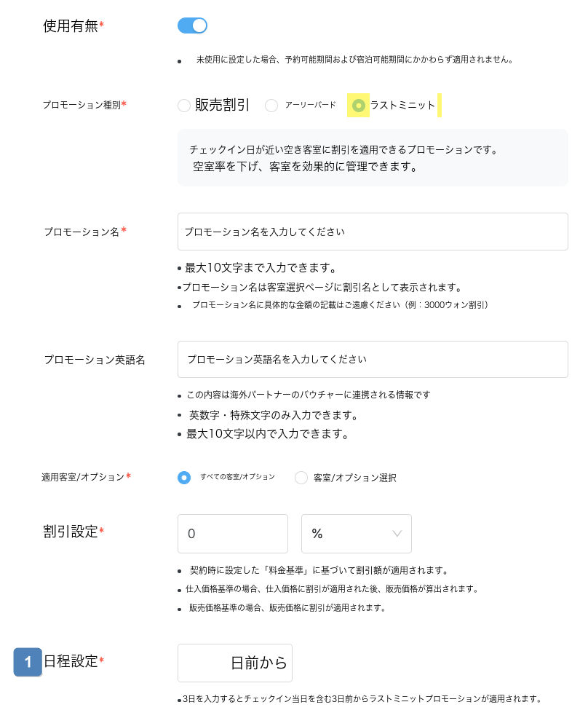Image resolution: width=588 pixels, height=718 pixels.
Task: Select the ラストミニット radio option
Action: click(x=358, y=106)
